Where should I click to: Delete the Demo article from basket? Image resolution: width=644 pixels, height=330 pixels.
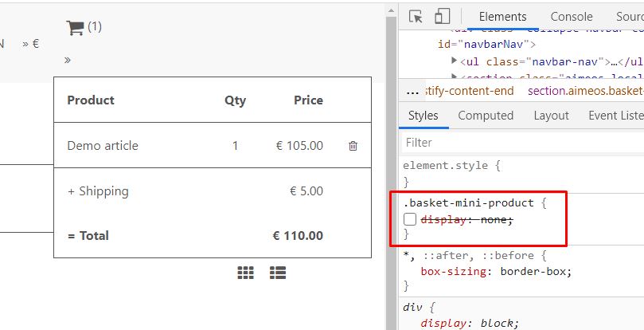pyautogui.click(x=353, y=146)
